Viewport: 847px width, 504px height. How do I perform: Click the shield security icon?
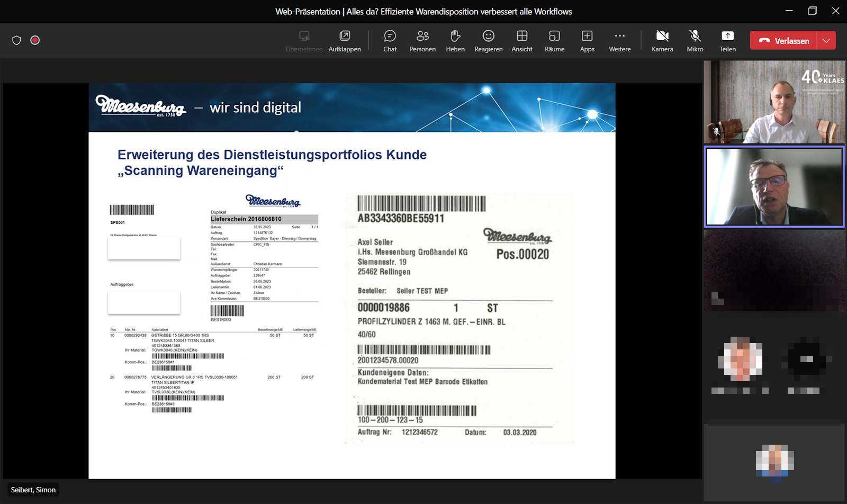click(16, 40)
